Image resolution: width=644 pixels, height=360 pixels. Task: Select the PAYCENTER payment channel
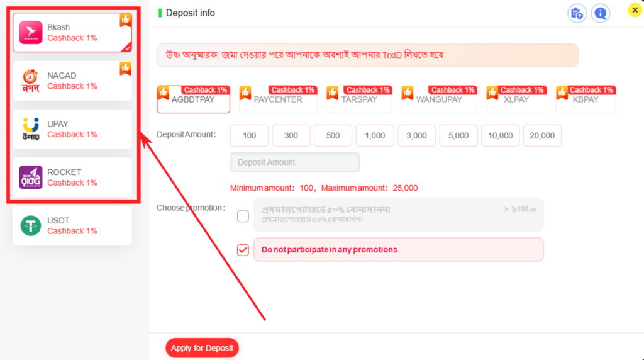(x=278, y=100)
